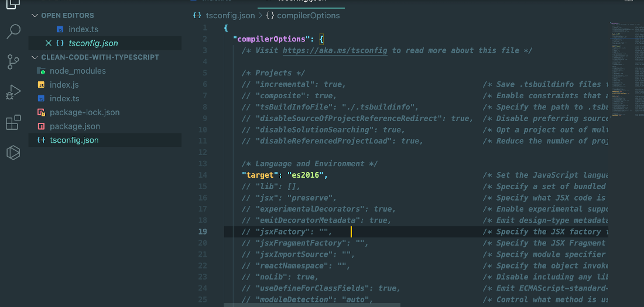Switch to index.ts in Open Editors

click(83, 30)
